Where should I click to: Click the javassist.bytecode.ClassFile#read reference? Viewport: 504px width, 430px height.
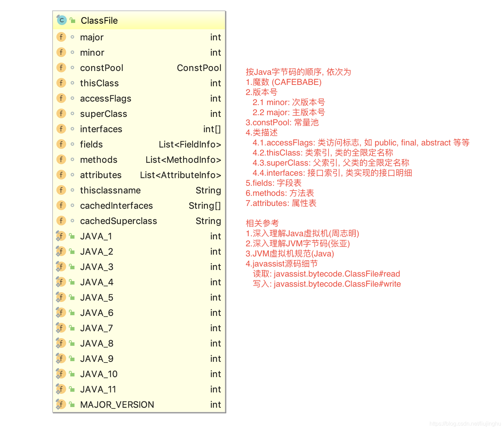pos(337,274)
